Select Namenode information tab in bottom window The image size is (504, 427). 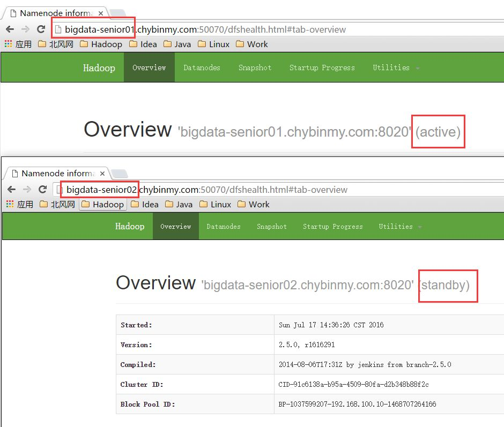[x=57, y=174]
